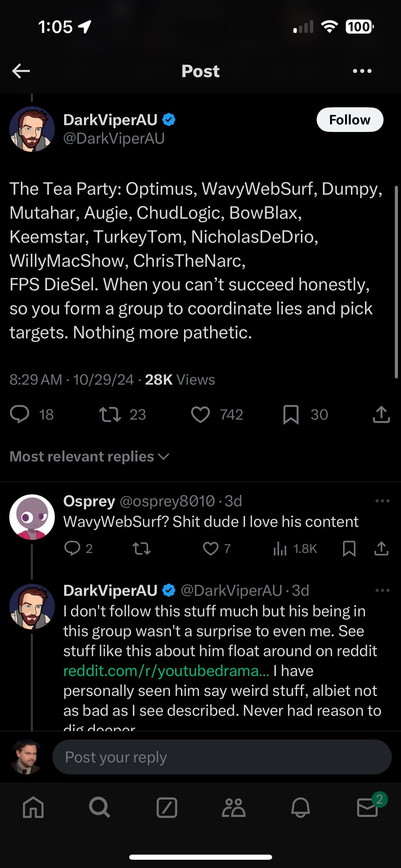The image size is (401, 868).
Task: Open Notifications via the bell icon
Action: (x=301, y=808)
